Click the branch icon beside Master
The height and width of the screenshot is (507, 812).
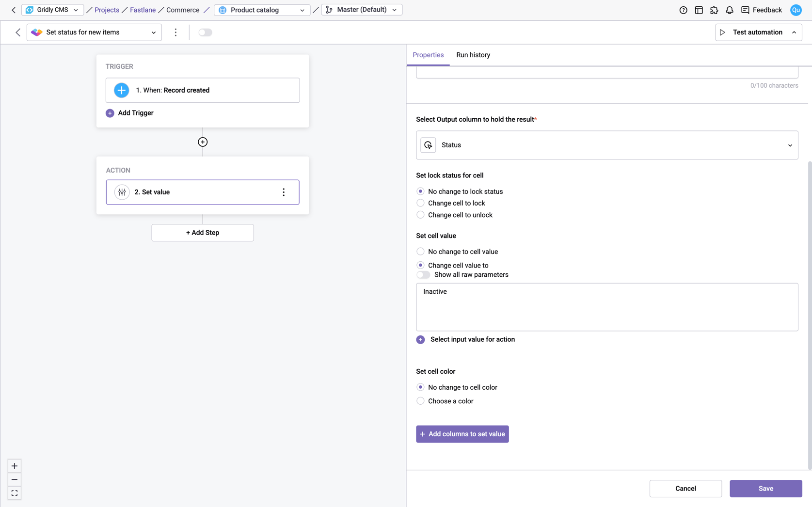329,10
